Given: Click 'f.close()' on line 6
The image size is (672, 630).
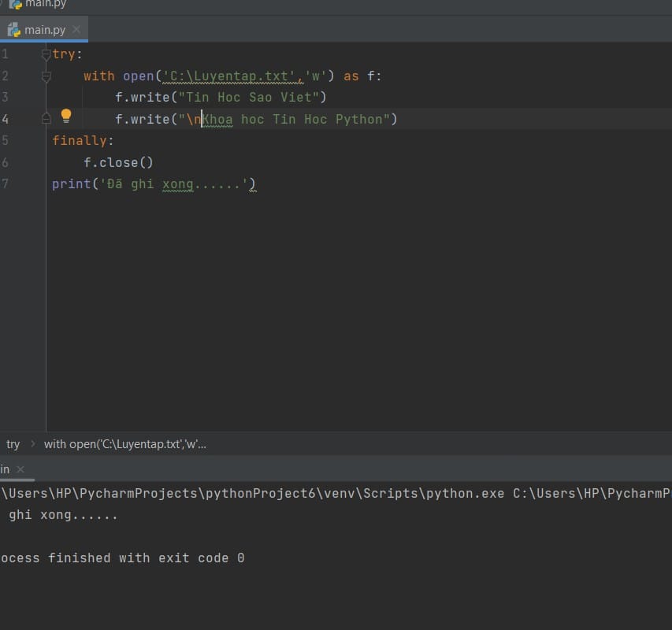Looking at the screenshot, I should pyautogui.click(x=118, y=163).
